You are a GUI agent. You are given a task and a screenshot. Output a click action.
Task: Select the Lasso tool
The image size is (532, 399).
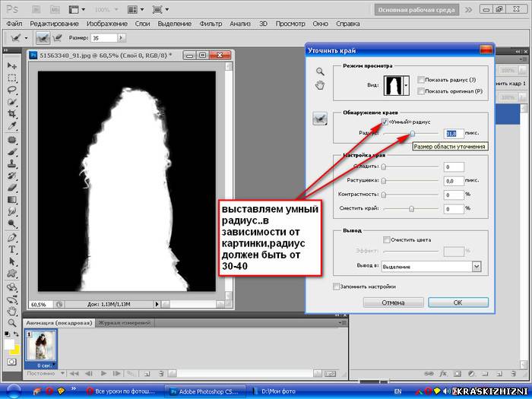coord(12,90)
